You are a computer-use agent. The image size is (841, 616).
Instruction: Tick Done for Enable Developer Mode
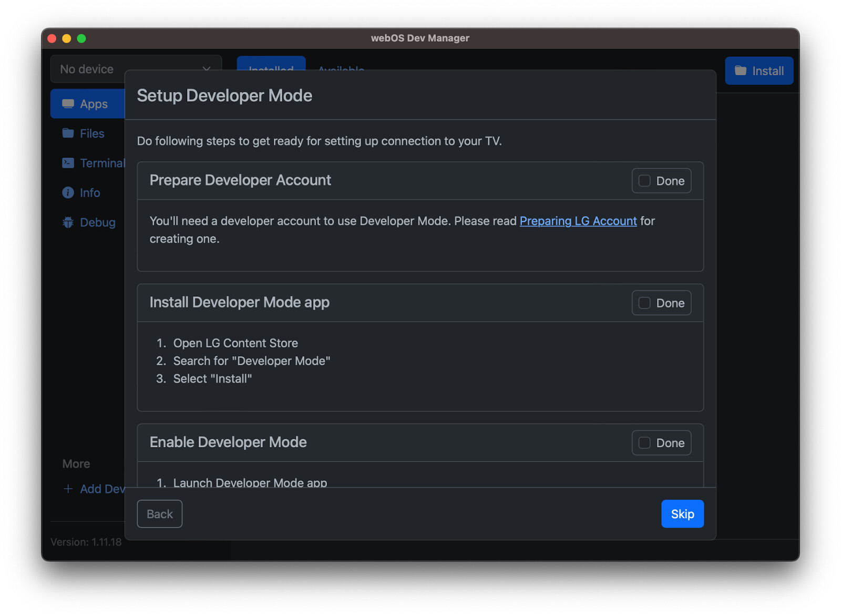click(644, 443)
